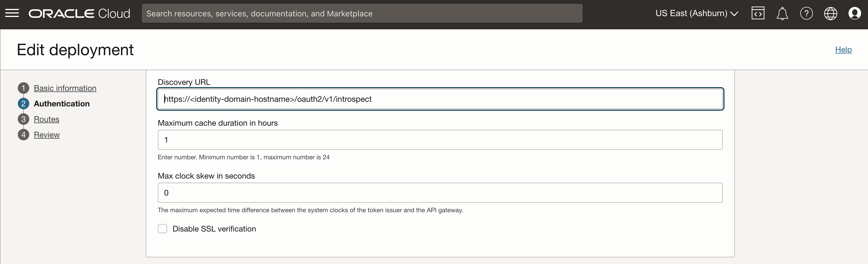This screenshot has width=868, height=264.
Task: Enable Disable SSL verification
Action: (162, 229)
